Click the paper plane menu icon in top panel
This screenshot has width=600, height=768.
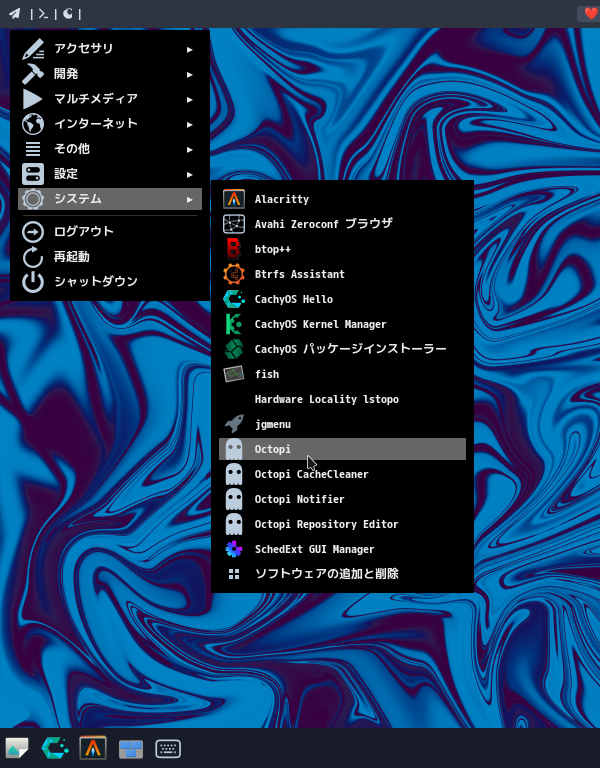(15, 14)
